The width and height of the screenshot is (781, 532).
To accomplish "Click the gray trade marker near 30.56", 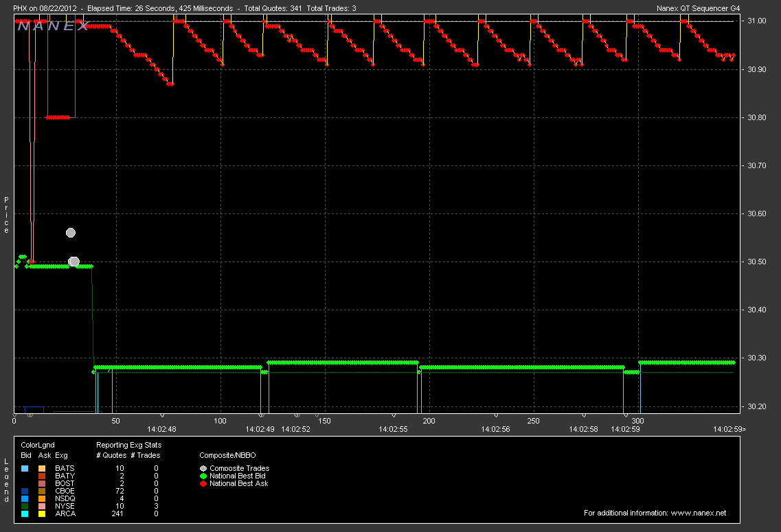I will tap(71, 233).
